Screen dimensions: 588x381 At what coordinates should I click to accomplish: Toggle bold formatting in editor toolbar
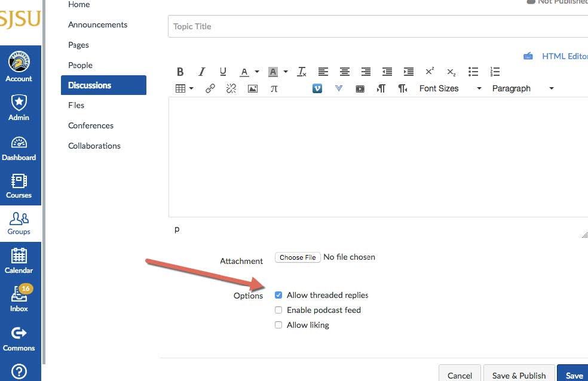pos(180,72)
